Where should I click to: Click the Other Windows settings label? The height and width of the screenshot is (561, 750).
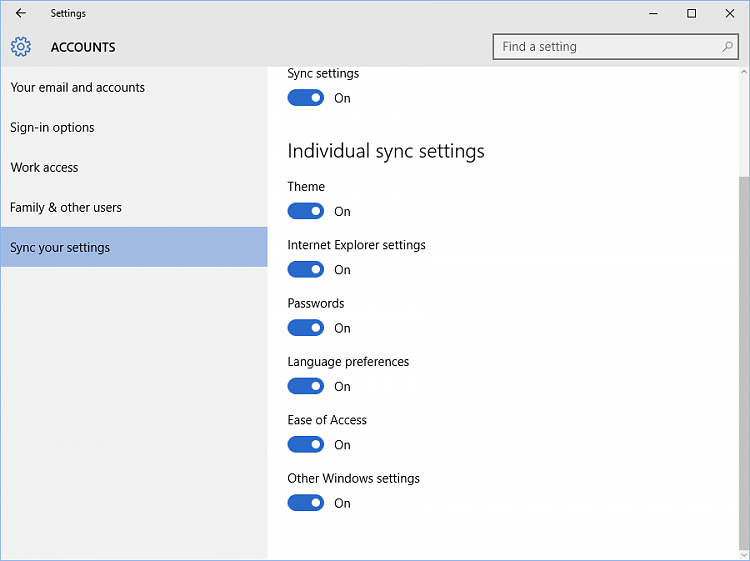click(353, 478)
